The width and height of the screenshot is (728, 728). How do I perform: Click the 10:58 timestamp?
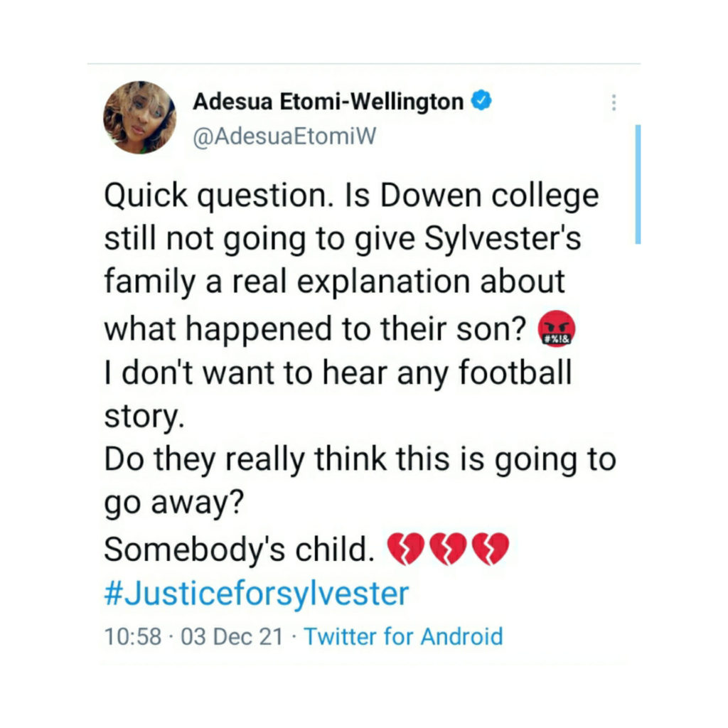132,636
